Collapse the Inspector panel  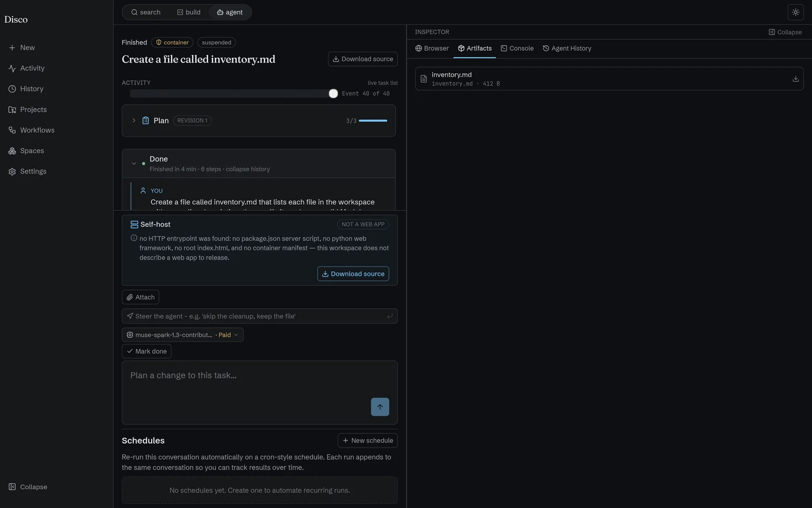tap(785, 32)
